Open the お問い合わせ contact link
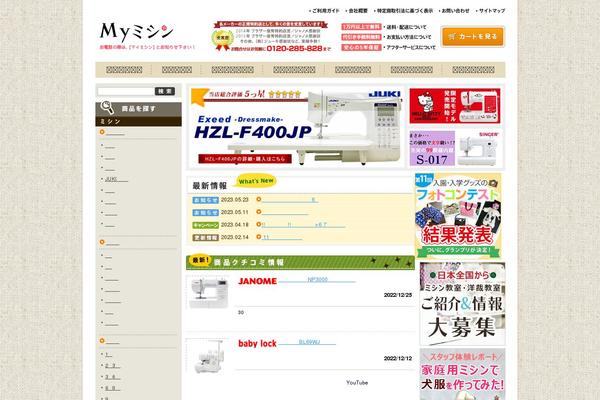This screenshot has width=600, height=400. pyautogui.click(x=455, y=11)
